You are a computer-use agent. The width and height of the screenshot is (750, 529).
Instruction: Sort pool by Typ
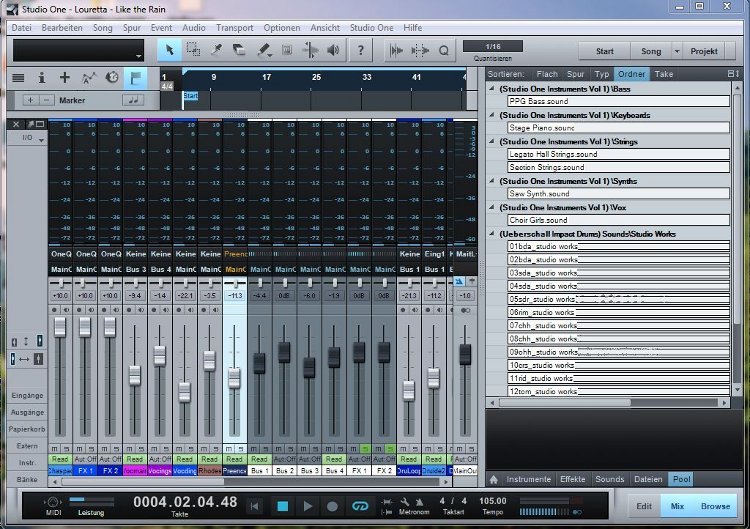click(602, 74)
